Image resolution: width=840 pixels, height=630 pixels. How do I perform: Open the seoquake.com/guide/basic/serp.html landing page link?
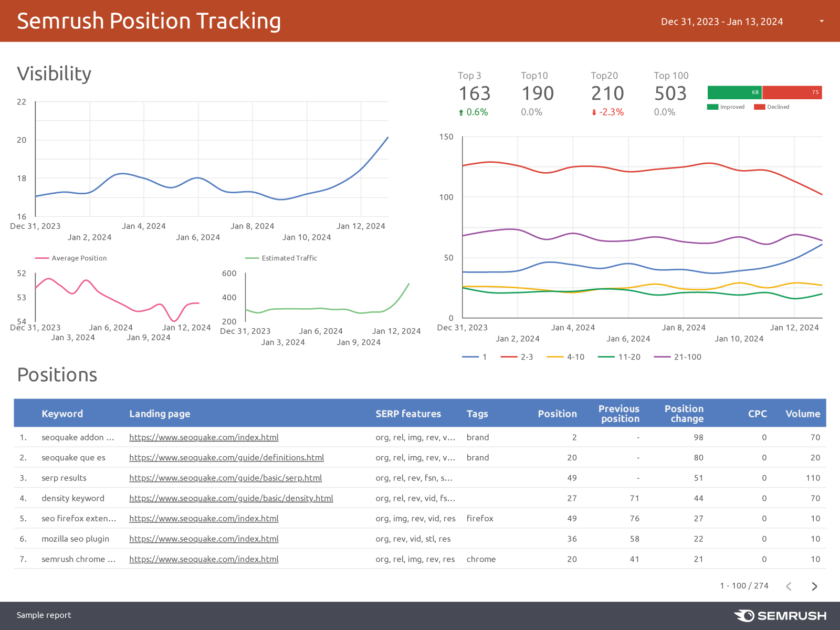coord(226,478)
